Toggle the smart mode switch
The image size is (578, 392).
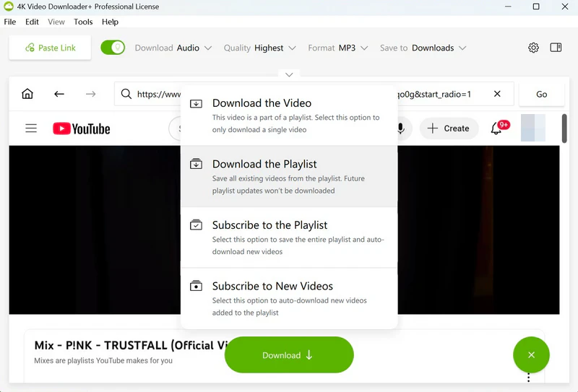(x=113, y=48)
